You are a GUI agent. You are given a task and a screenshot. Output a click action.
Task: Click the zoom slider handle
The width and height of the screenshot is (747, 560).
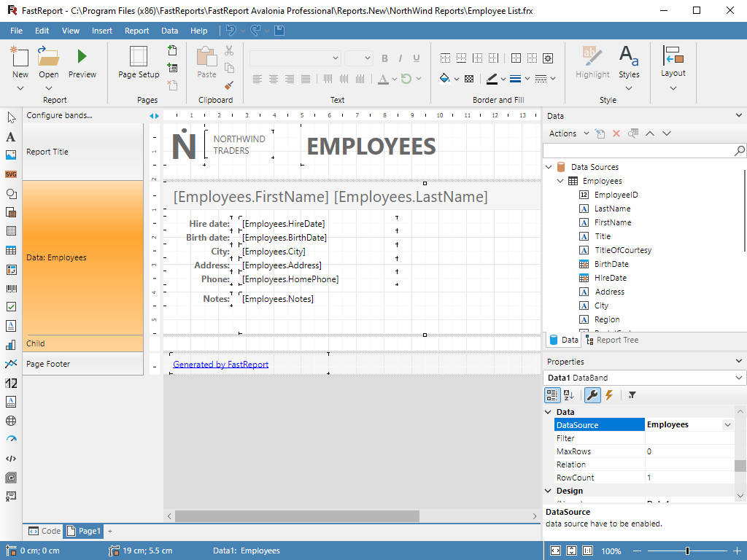pos(687,551)
